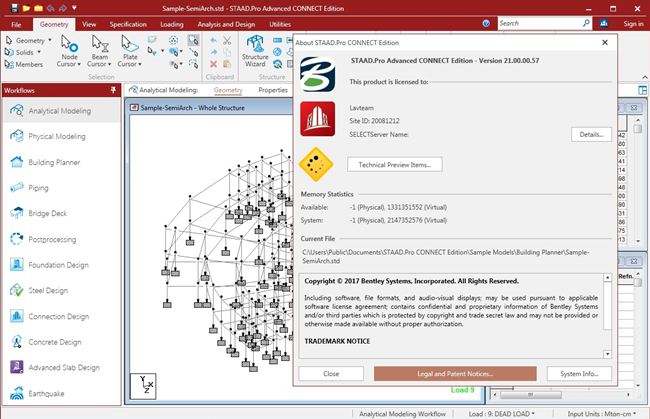Image resolution: width=650 pixels, height=419 pixels.
Task: Click the help icon beside search
Action: coord(486,24)
